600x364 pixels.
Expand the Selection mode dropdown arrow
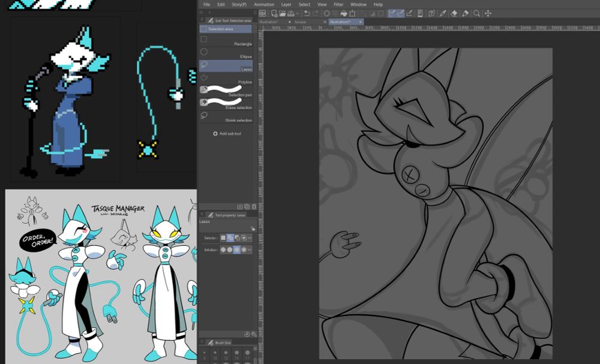click(x=250, y=238)
